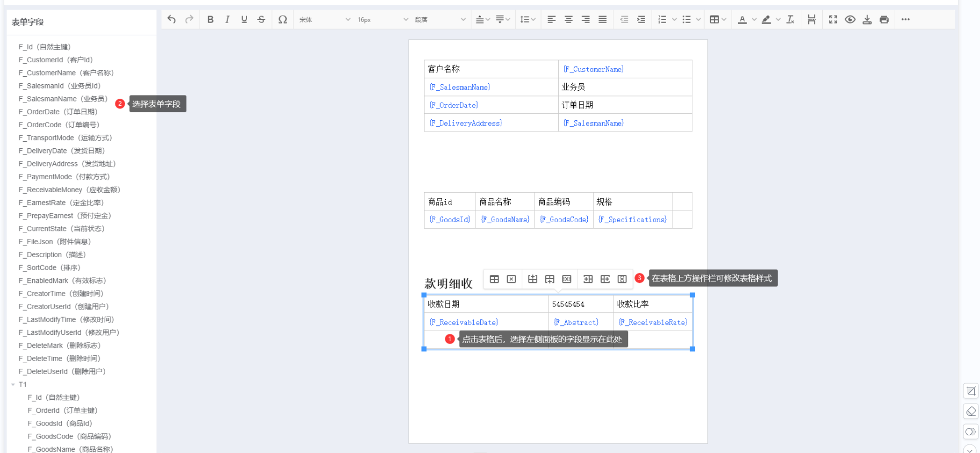Open the line height dropdown

click(x=528, y=19)
